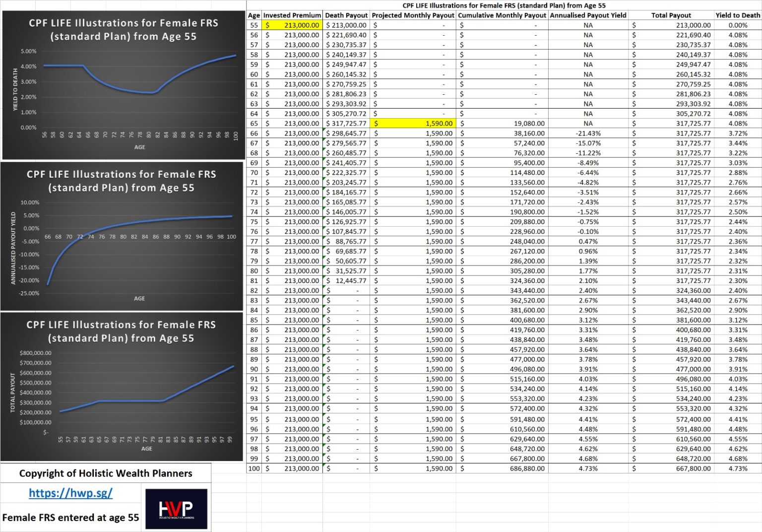Click the CPF LIFE Illustrations table title
This screenshot has height=532, width=762.
[503, 5]
